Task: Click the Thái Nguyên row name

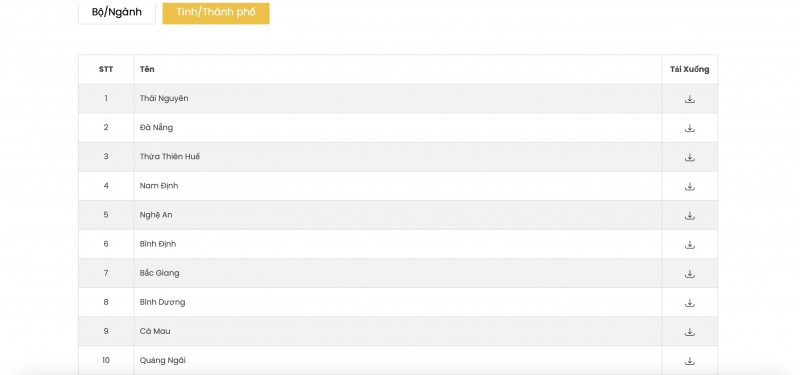Action: (164, 98)
